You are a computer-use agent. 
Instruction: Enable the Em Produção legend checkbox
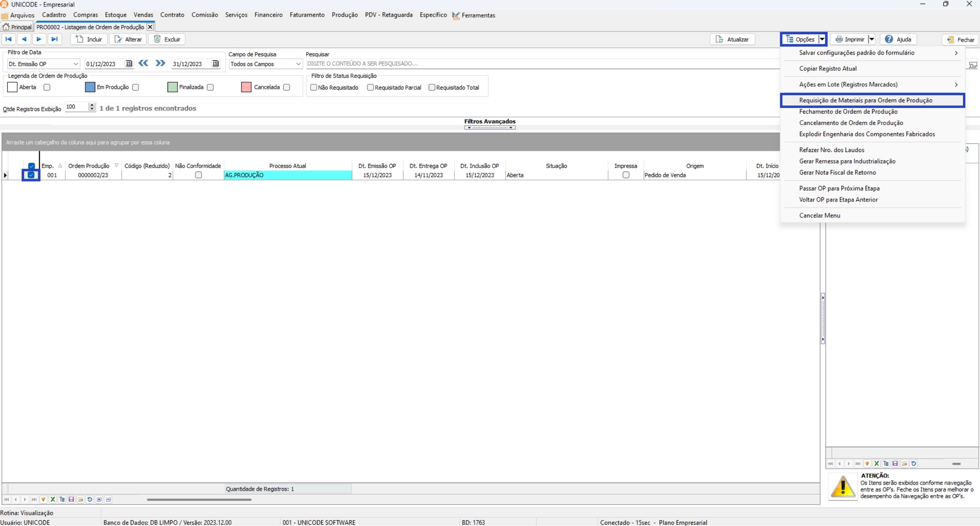136,87
